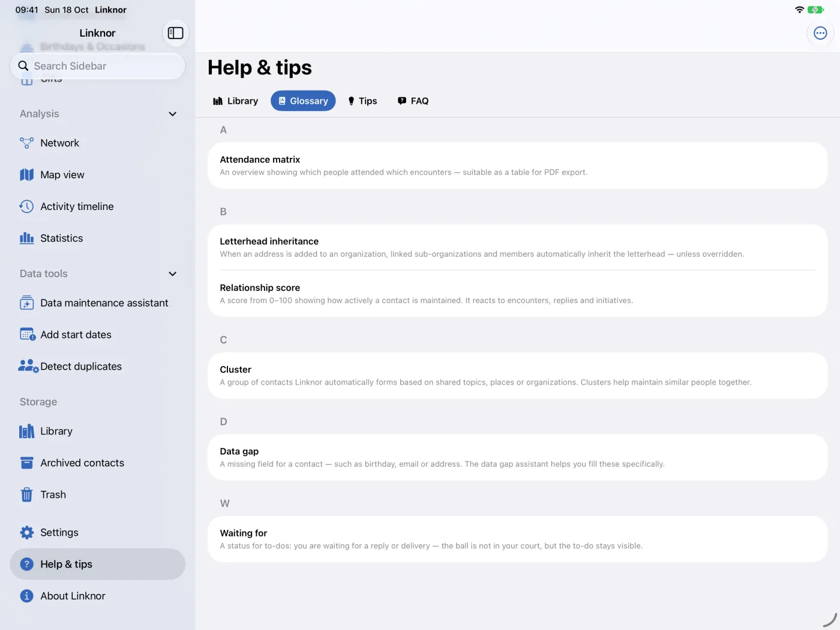Click the Settings gear icon

point(26,532)
